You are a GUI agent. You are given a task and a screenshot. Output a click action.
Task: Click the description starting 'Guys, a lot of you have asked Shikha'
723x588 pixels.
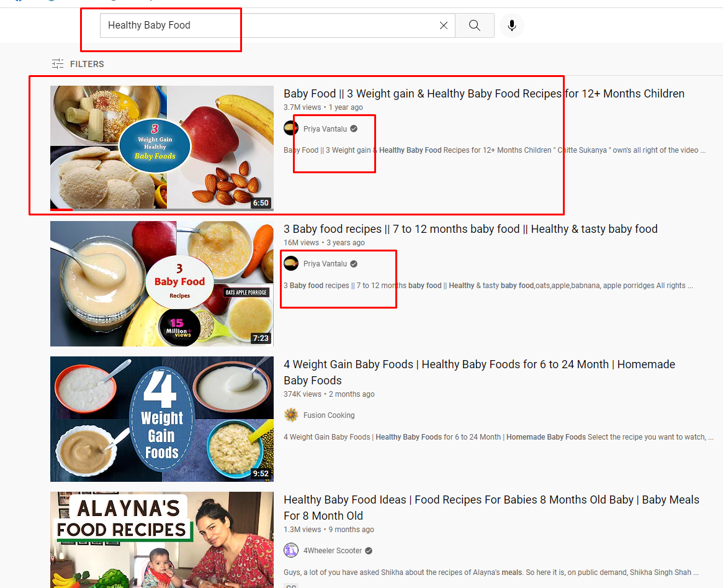pyautogui.click(x=491, y=572)
